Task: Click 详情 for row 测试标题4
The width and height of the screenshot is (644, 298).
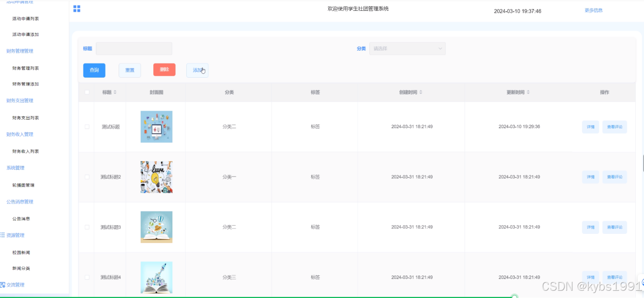Action: [590, 277]
